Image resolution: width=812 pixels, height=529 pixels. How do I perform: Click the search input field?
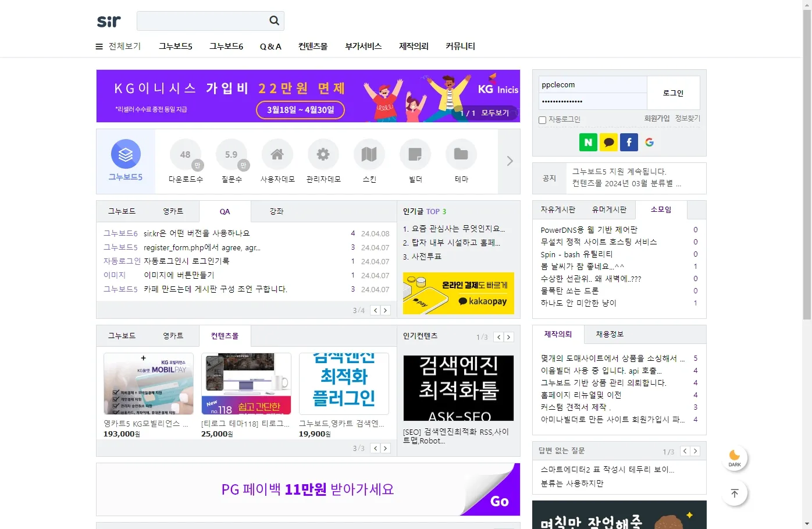[201, 21]
